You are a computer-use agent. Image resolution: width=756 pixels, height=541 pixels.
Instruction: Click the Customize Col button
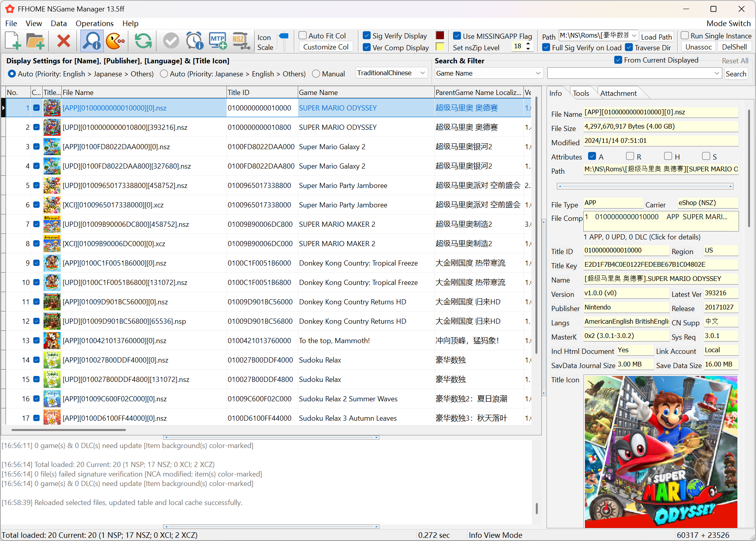click(326, 47)
